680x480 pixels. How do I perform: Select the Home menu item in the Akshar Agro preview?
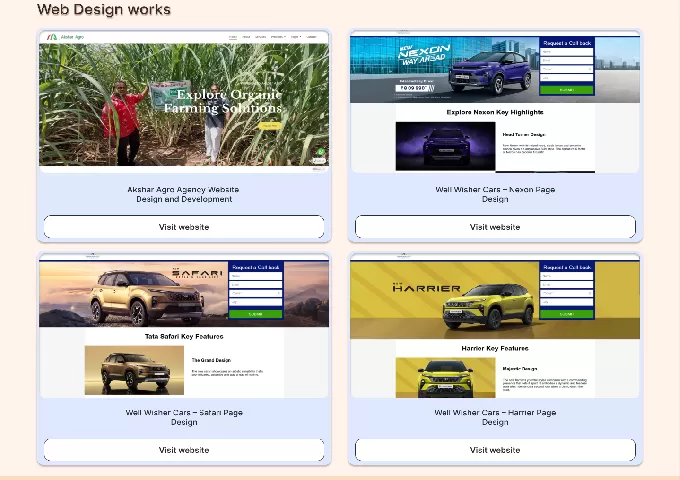pyautogui.click(x=233, y=37)
